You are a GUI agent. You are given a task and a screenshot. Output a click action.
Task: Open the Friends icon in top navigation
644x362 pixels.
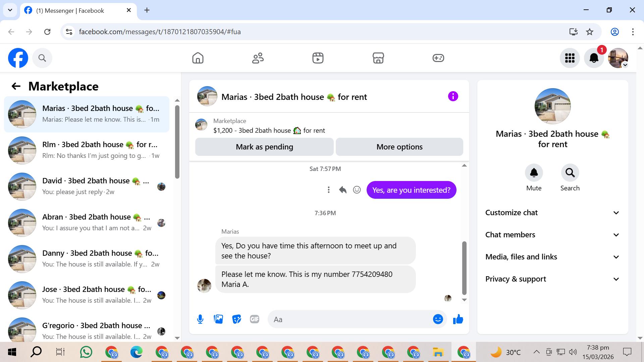(x=258, y=58)
